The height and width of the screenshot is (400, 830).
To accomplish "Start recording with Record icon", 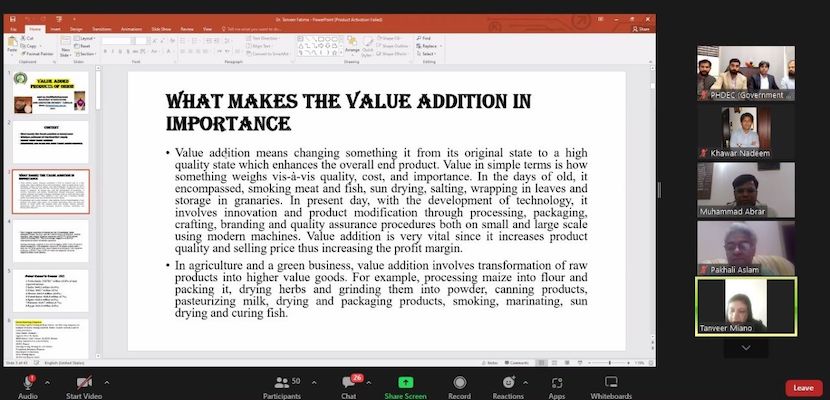I will (x=460, y=382).
